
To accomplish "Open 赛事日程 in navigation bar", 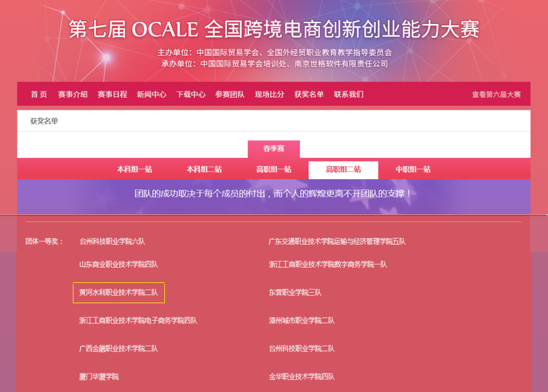I will coord(112,94).
